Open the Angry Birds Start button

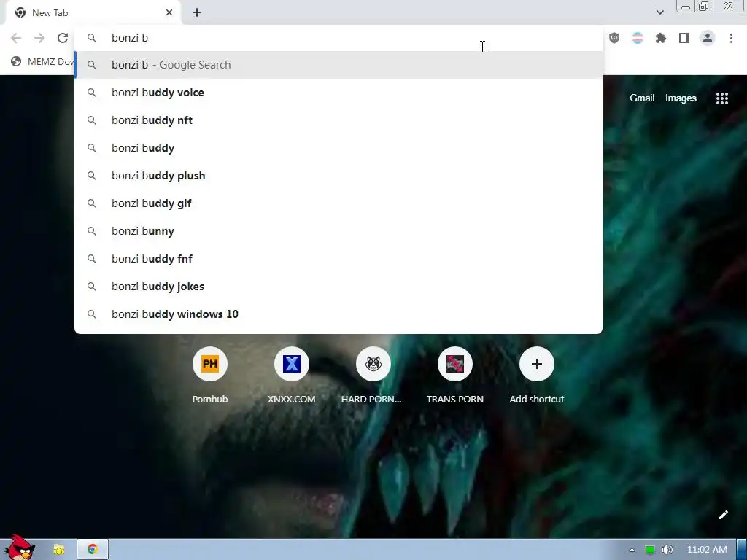click(20, 548)
